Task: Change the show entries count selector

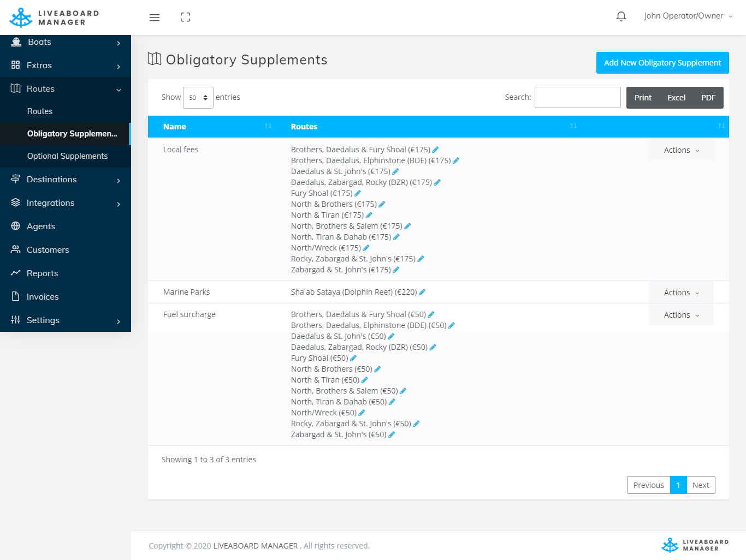Action: point(198,98)
